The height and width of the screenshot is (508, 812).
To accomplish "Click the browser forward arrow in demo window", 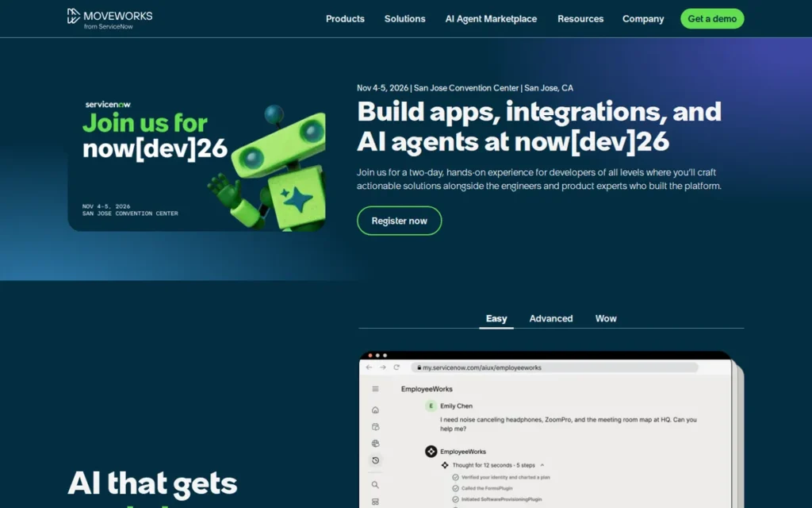I will 383,367.
